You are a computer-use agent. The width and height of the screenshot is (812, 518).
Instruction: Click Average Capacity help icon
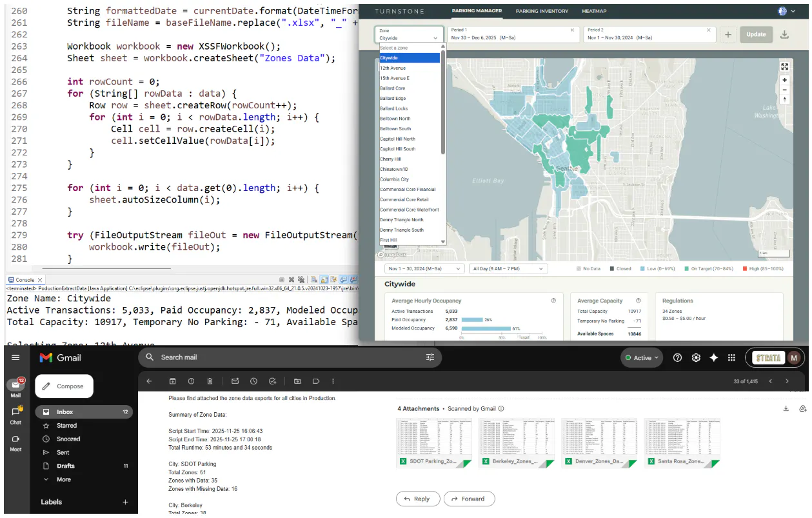point(639,301)
